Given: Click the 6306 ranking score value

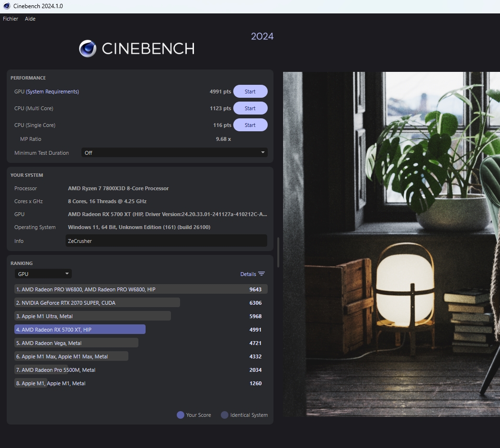Looking at the screenshot, I should [255, 303].
